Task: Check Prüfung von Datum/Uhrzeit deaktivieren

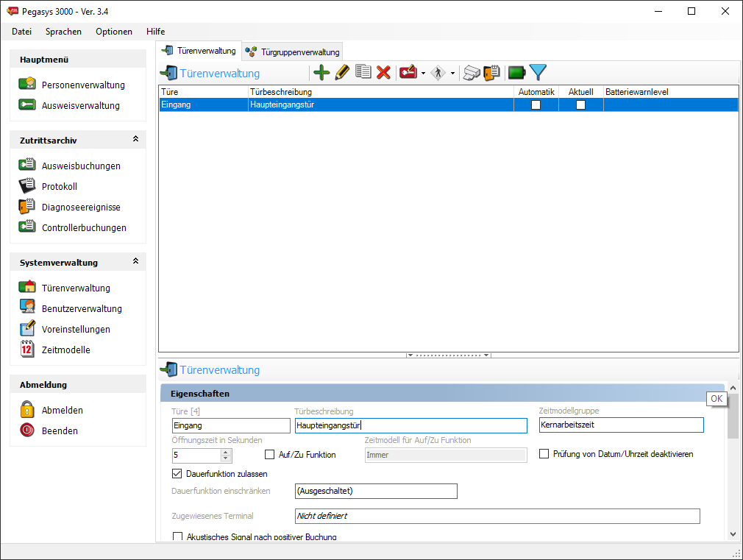Action: coord(543,454)
